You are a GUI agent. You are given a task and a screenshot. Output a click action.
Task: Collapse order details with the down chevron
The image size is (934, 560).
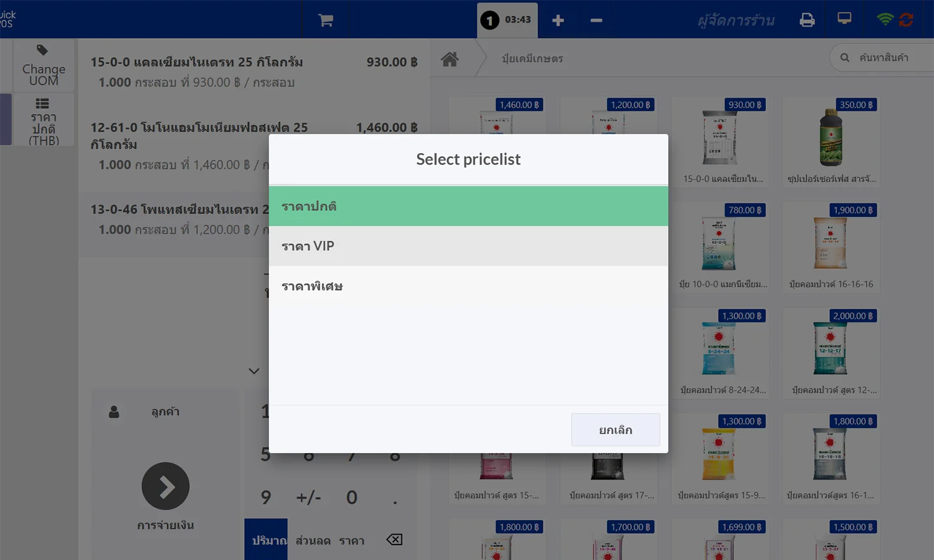(253, 370)
